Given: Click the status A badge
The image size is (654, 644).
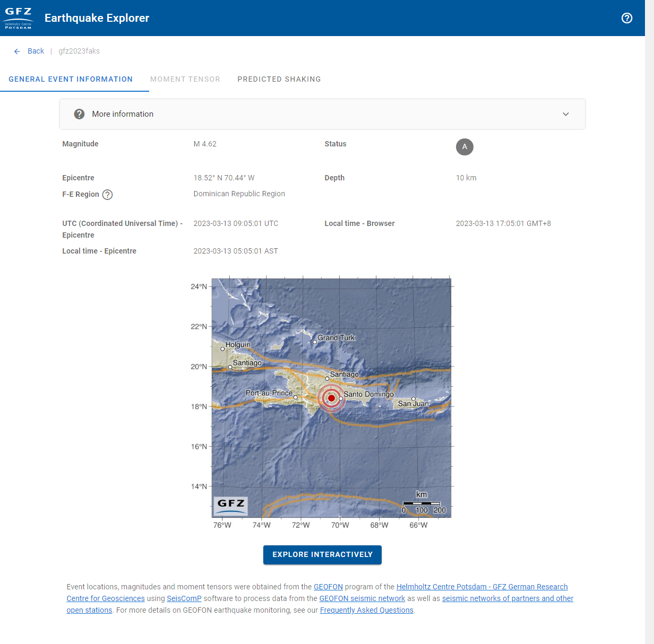Looking at the screenshot, I should (464, 147).
